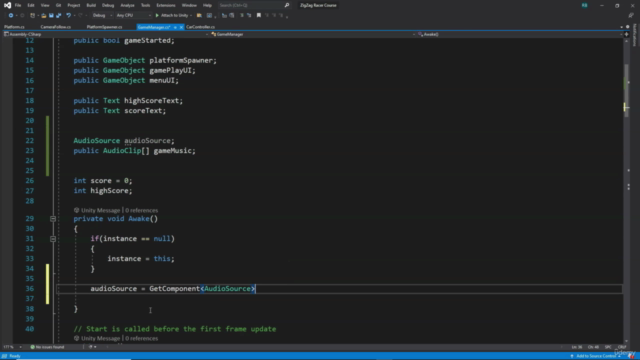Click the Save toolbar icon
640x360 pixels.
point(51,16)
